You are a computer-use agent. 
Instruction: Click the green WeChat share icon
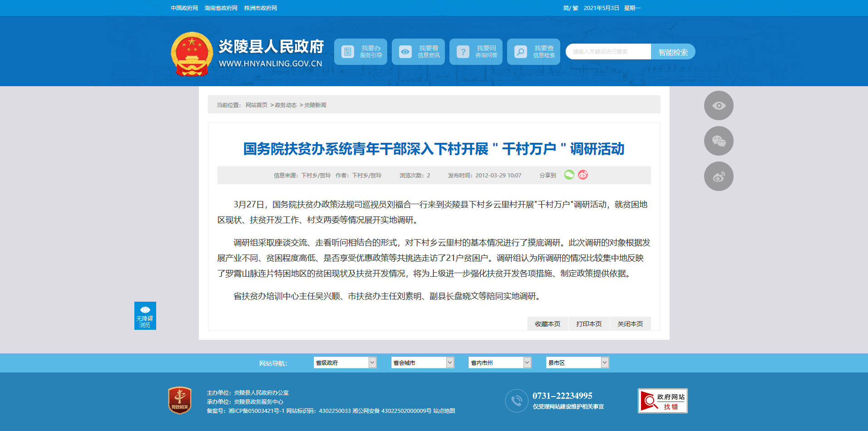pos(569,175)
